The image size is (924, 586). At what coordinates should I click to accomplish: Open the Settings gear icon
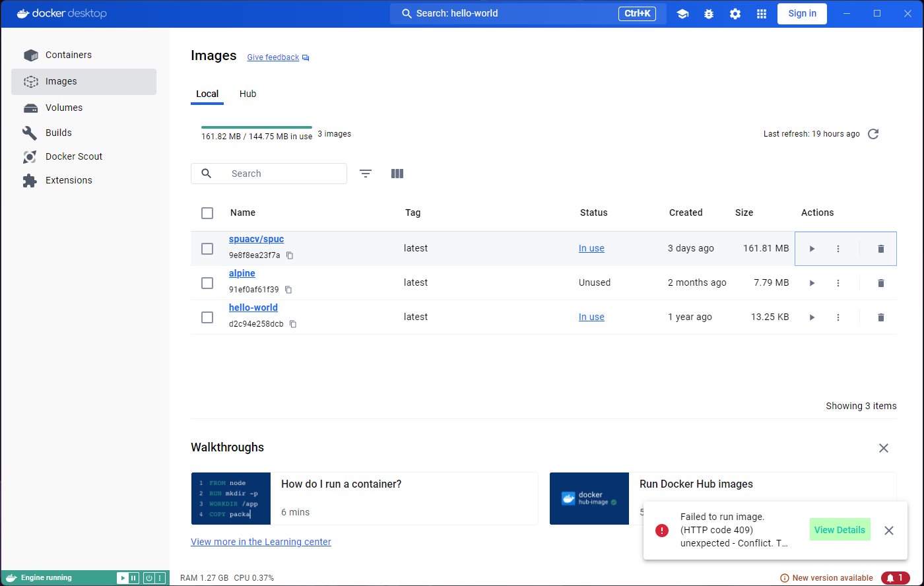735,14
